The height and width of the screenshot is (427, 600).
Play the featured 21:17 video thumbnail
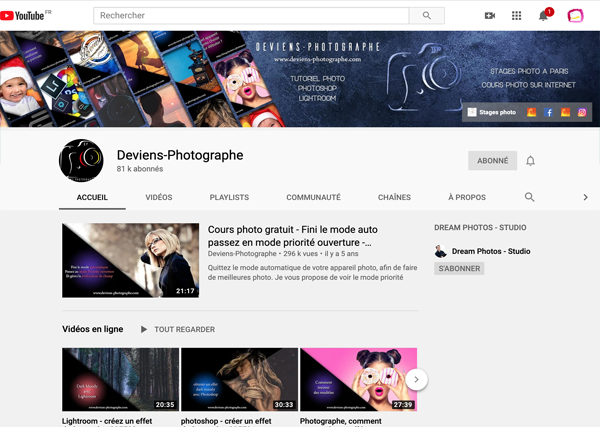(x=130, y=260)
